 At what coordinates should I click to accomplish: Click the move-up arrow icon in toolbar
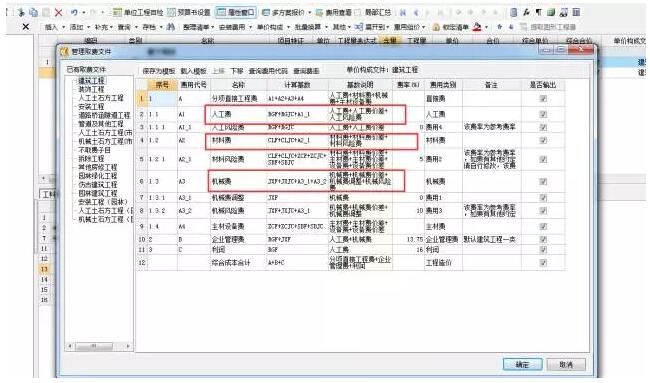tap(500, 27)
